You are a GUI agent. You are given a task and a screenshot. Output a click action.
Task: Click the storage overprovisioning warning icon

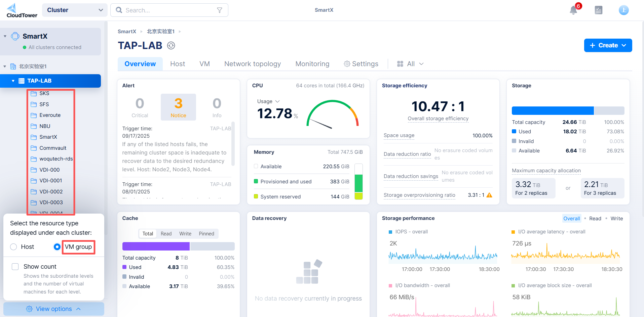(x=489, y=195)
